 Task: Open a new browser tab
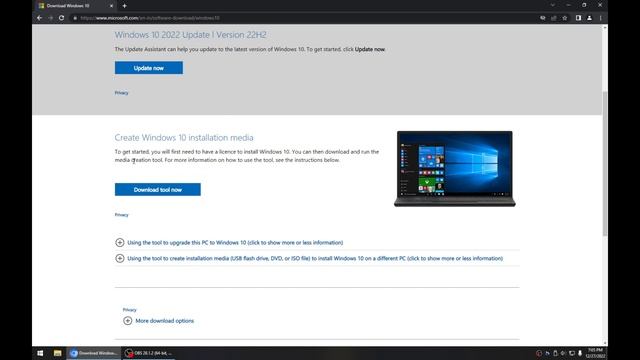point(124,6)
